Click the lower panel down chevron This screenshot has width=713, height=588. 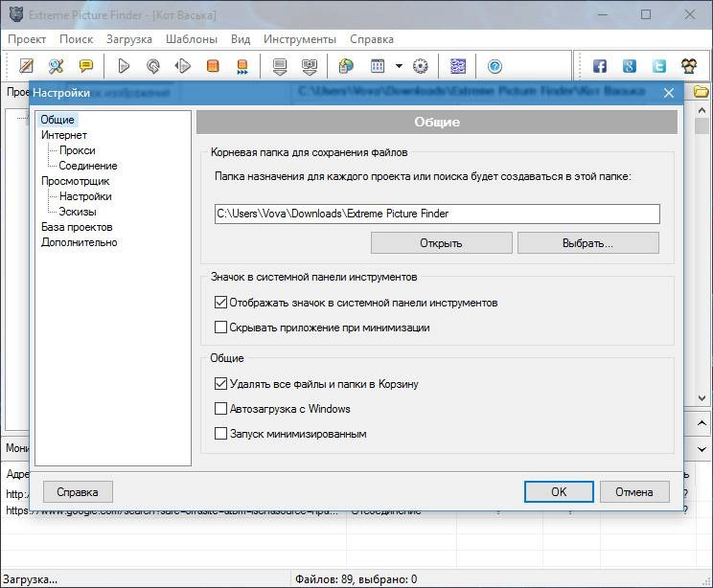pyautogui.click(x=701, y=449)
